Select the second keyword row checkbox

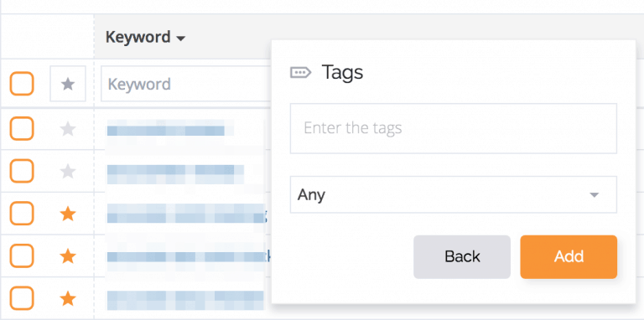(x=22, y=171)
